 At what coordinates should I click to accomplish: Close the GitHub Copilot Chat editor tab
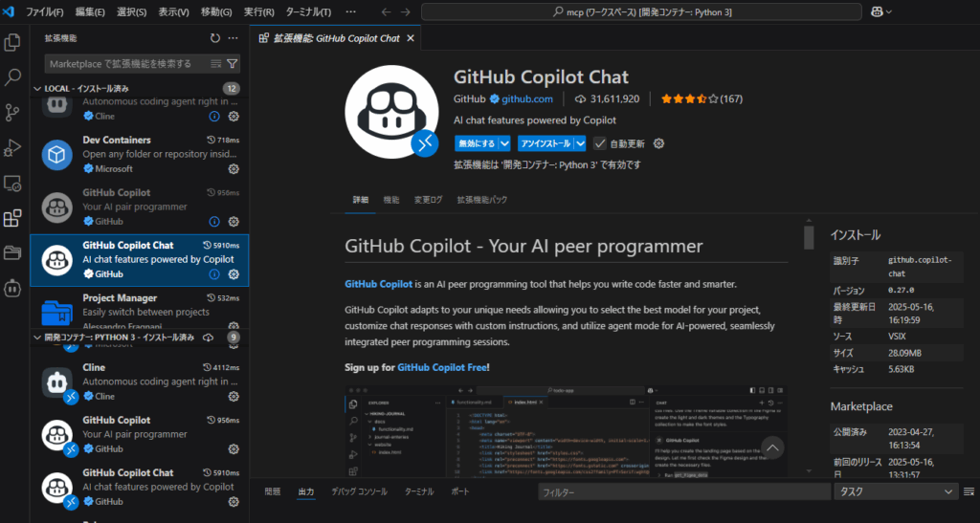click(411, 38)
